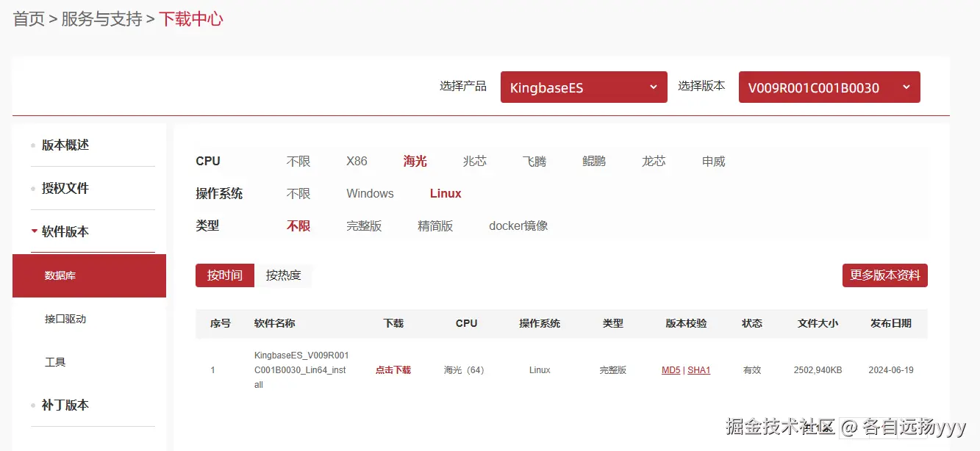
Task: Click the 2024-06-19 release date cell
Action: pyautogui.click(x=891, y=370)
